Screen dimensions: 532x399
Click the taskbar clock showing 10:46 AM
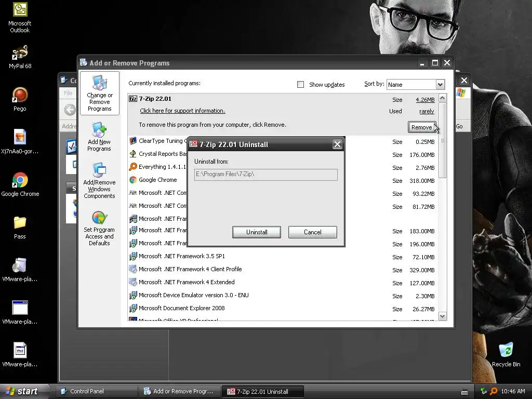513,391
